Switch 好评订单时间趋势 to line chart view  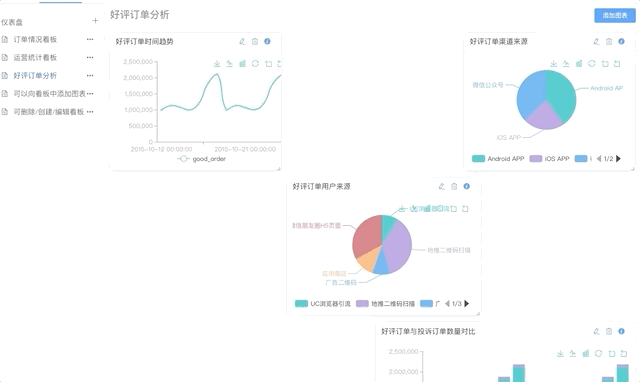click(229, 64)
